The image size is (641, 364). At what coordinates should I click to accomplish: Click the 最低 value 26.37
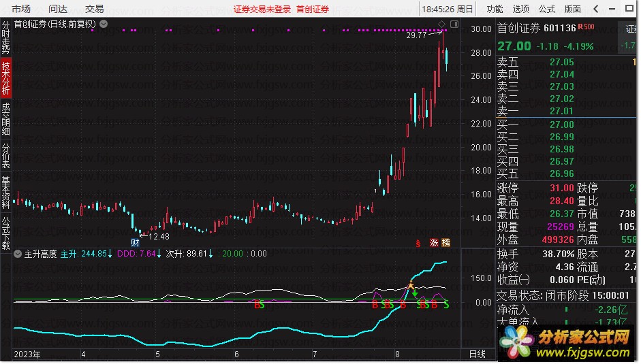[x=562, y=214]
